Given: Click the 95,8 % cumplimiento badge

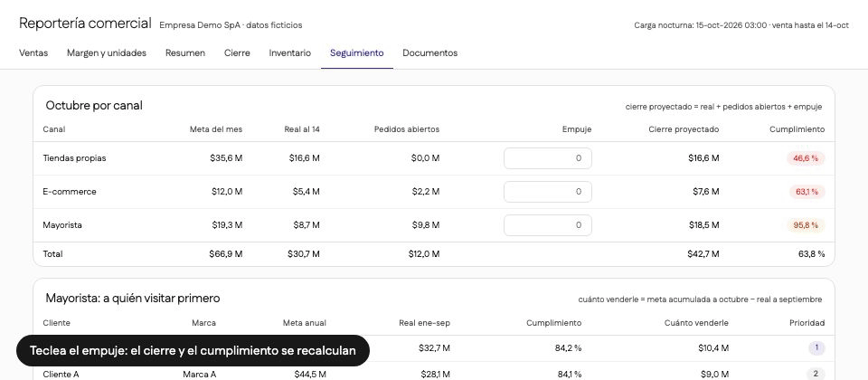Looking at the screenshot, I should point(806,225).
